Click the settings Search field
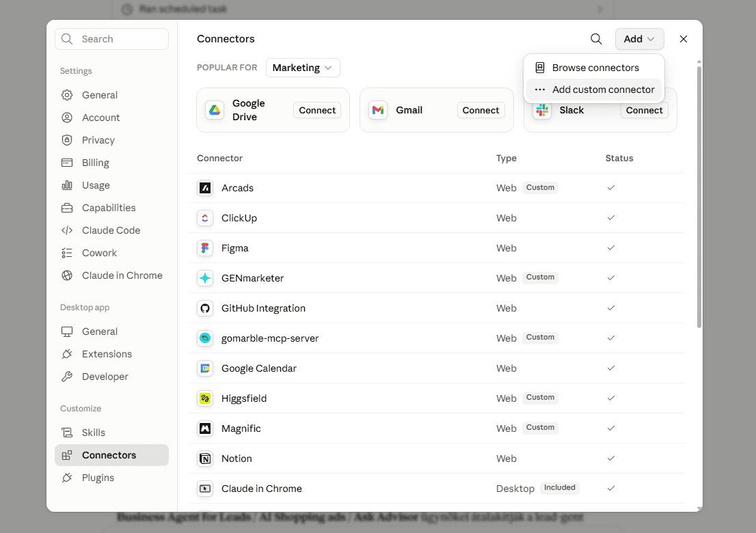 [x=112, y=39]
